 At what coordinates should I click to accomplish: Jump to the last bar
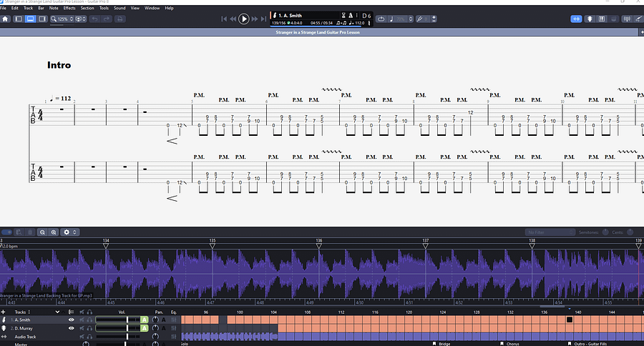click(x=263, y=19)
